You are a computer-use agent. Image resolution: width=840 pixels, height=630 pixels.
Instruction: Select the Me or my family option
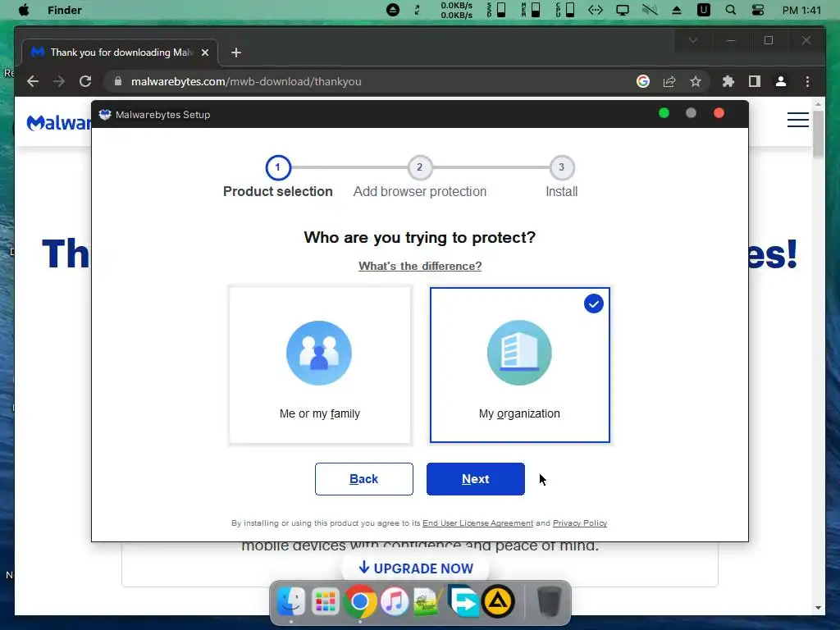pos(320,365)
